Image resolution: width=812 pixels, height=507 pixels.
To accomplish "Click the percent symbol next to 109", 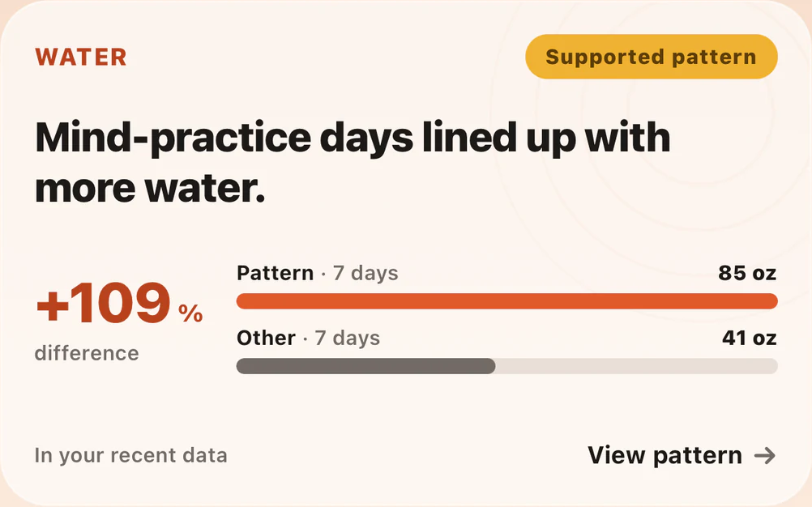I will click(x=190, y=313).
